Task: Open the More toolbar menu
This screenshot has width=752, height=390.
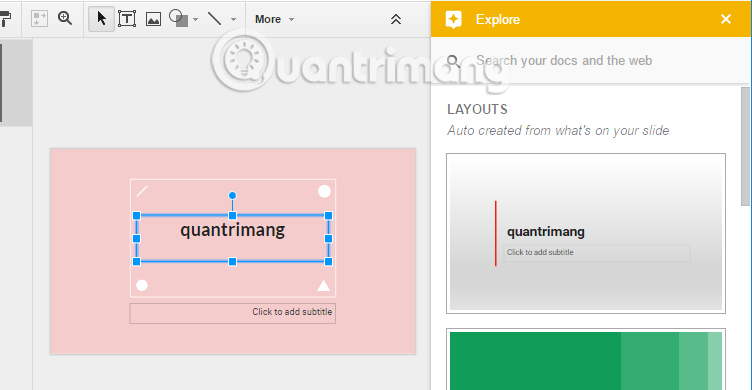Action: 274,19
